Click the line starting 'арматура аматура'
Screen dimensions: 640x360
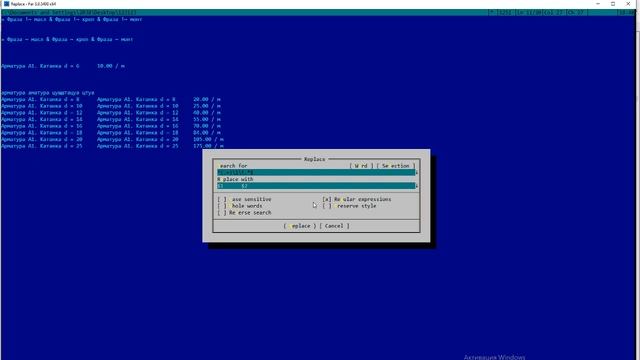point(48,93)
